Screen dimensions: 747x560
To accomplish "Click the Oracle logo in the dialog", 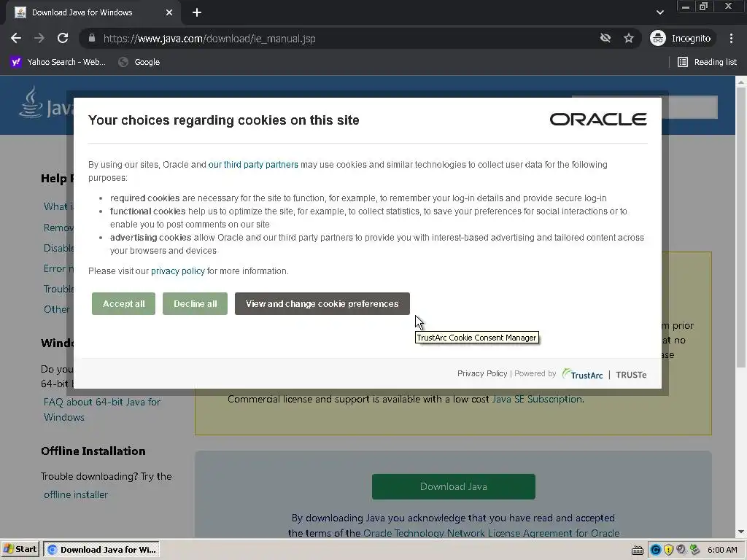I will click(598, 120).
